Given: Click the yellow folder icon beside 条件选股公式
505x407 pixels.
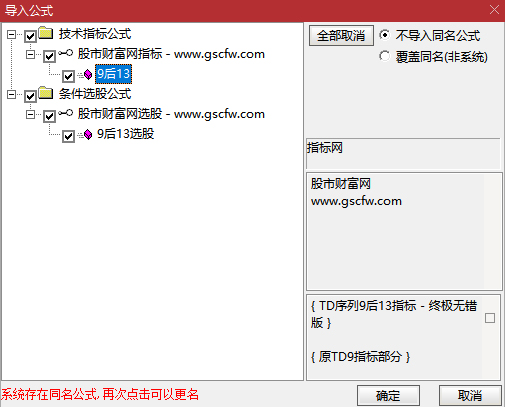Looking at the screenshot, I should pyautogui.click(x=46, y=93).
